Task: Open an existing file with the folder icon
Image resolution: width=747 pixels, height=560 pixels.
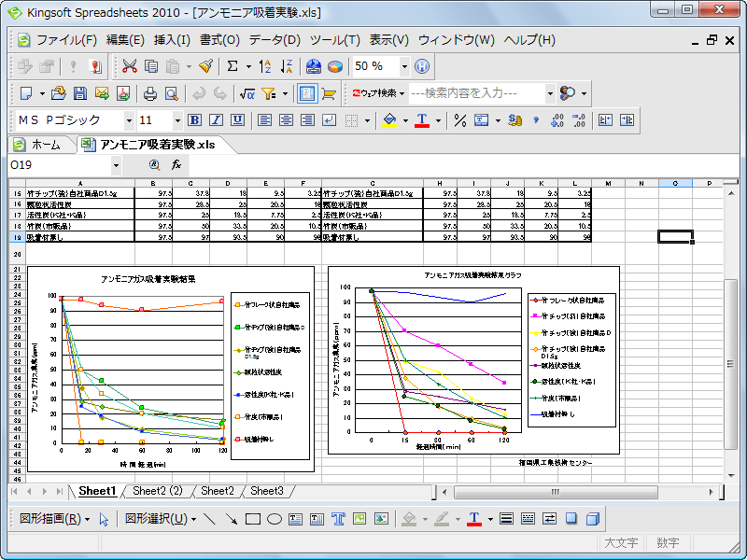Action: pos(58,93)
